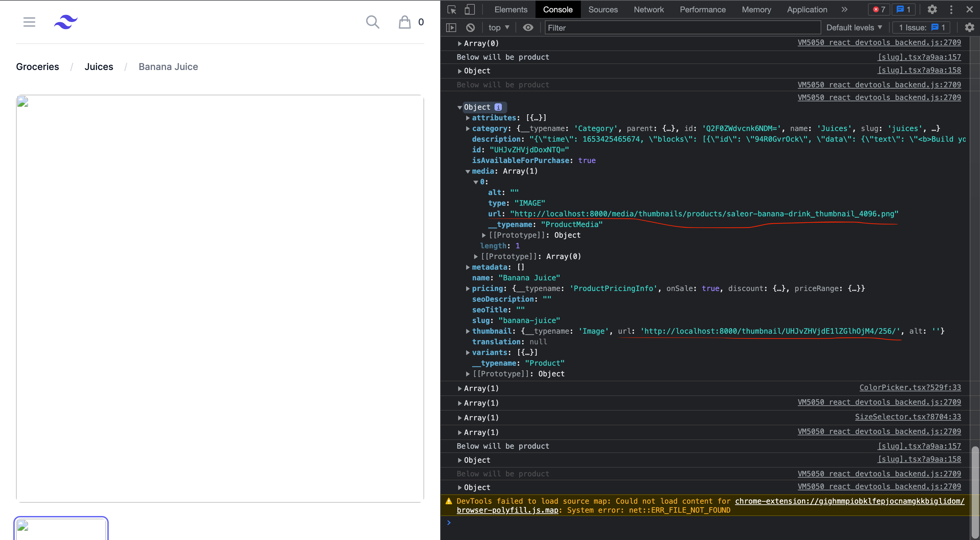Open the shopping cart
980x540 pixels.
point(404,22)
